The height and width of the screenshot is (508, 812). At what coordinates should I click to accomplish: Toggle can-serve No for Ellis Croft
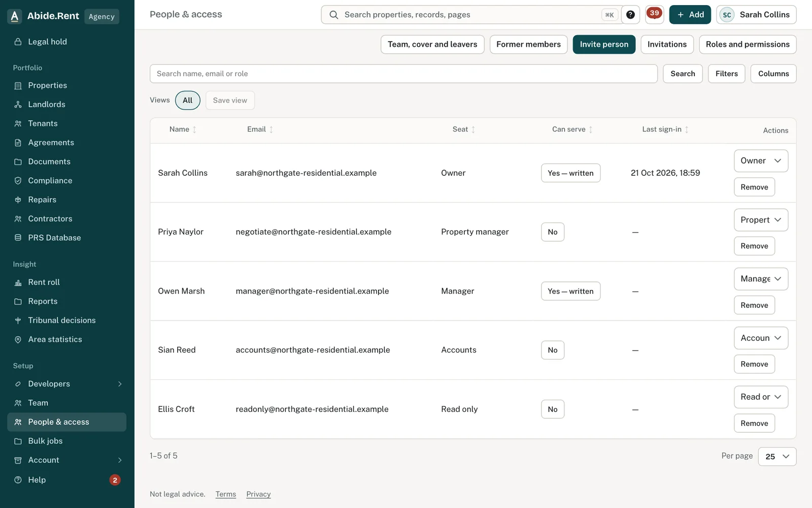(553, 409)
